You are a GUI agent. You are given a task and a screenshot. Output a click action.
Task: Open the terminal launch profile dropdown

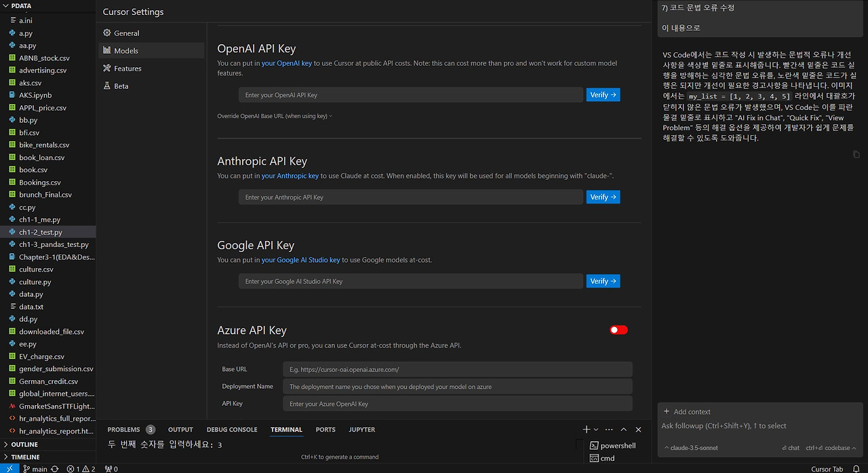[596, 430]
